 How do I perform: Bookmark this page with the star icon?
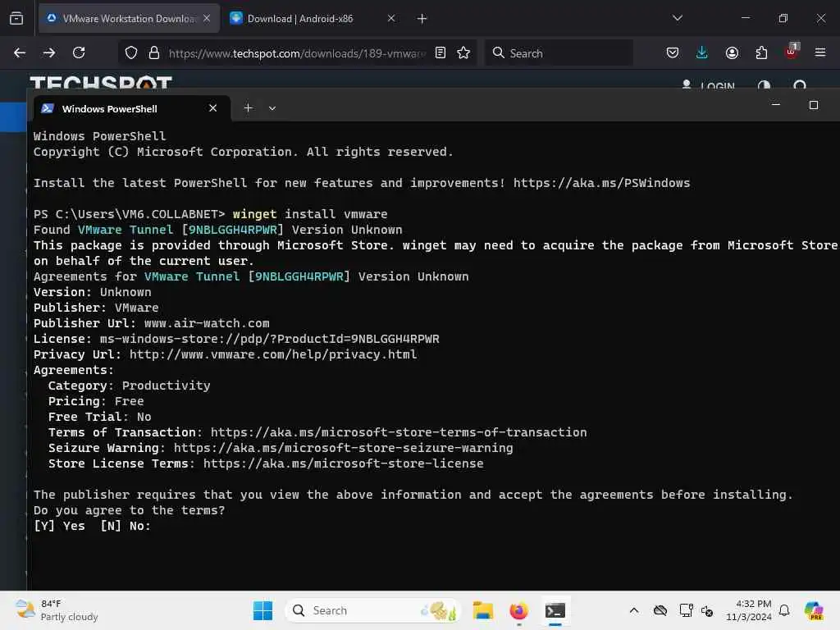click(463, 52)
